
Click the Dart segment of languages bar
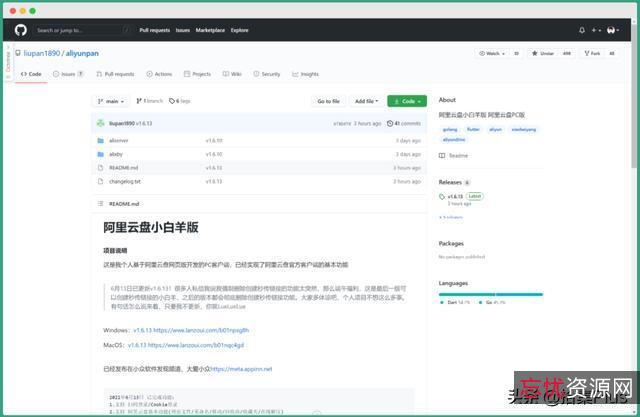[467, 294]
